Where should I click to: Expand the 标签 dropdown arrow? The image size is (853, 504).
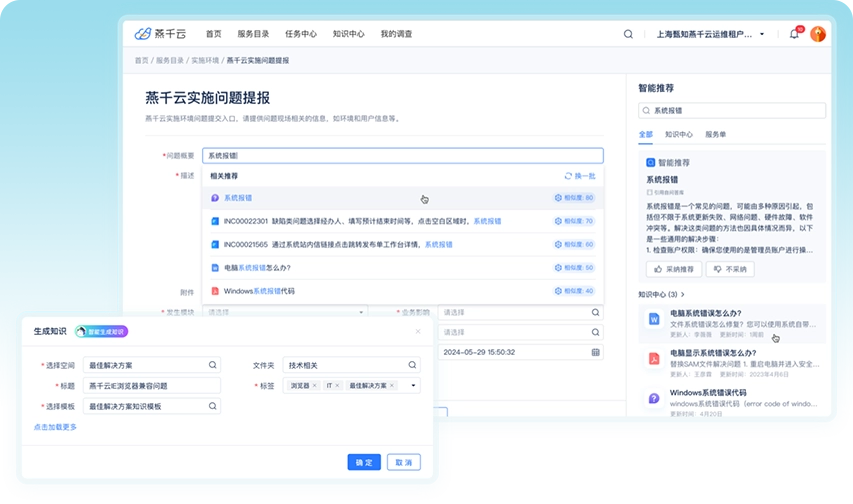coord(413,385)
